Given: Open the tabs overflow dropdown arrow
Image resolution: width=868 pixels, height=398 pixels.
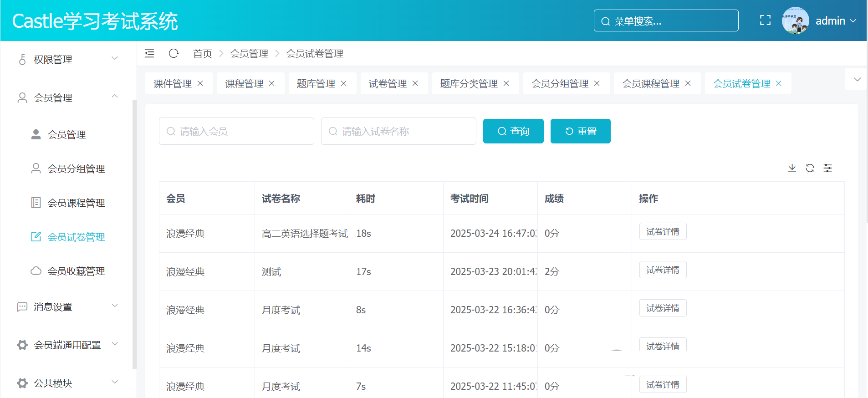Looking at the screenshot, I should 857,79.
